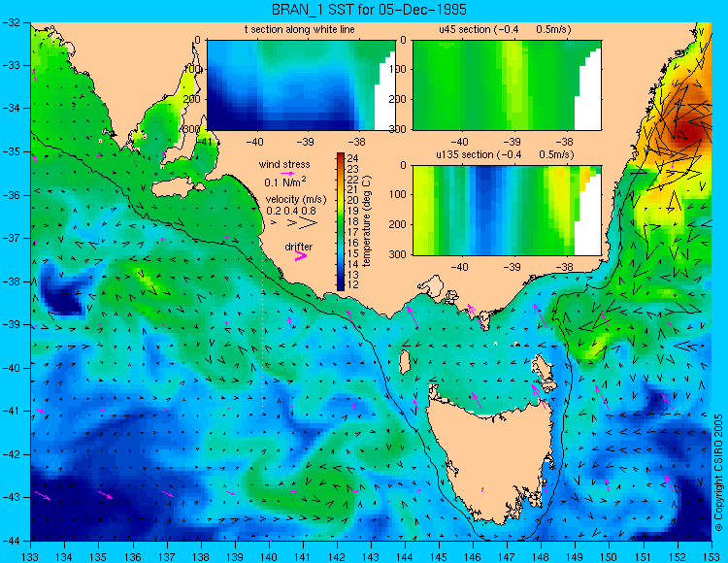Click the -33 latitude tick label

11,65
